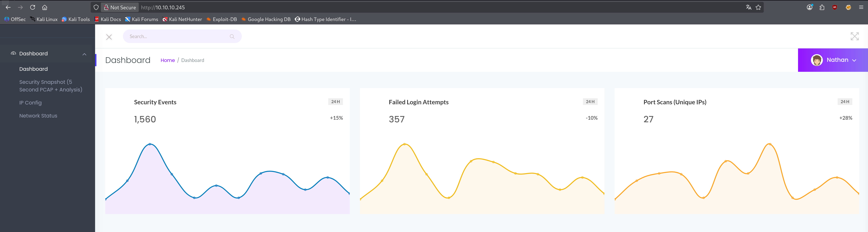Click the Security Events 24H badge
Image resolution: width=868 pixels, height=232 pixels.
click(335, 102)
